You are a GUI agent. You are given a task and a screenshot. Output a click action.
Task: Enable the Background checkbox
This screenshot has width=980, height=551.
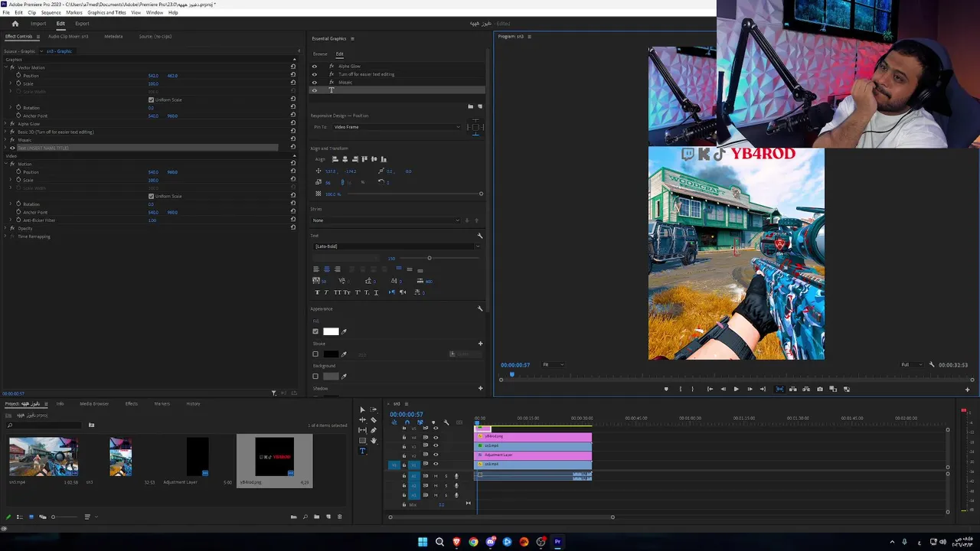(x=315, y=376)
